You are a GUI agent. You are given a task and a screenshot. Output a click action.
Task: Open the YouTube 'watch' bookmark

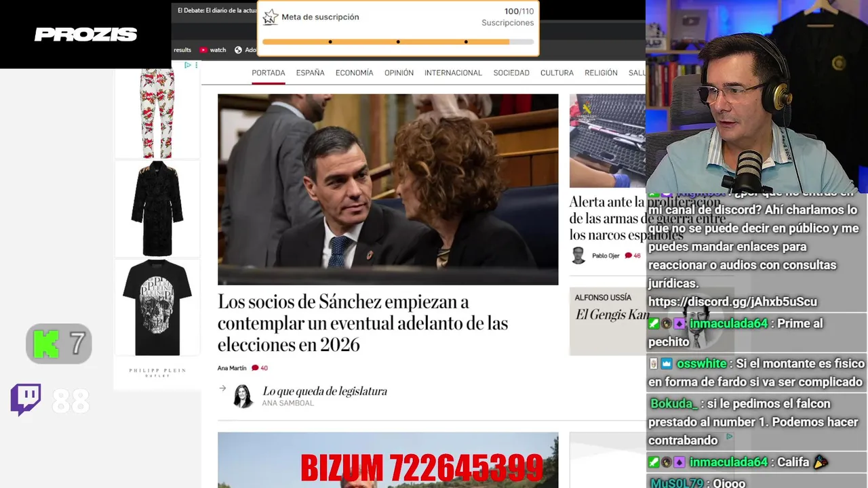(x=213, y=50)
